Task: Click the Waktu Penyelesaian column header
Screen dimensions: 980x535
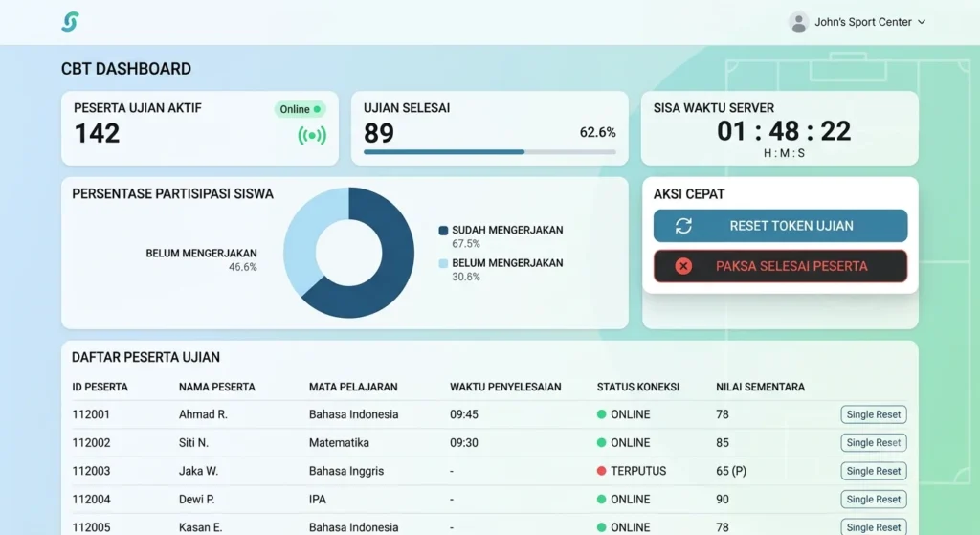Action: pos(505,387)
